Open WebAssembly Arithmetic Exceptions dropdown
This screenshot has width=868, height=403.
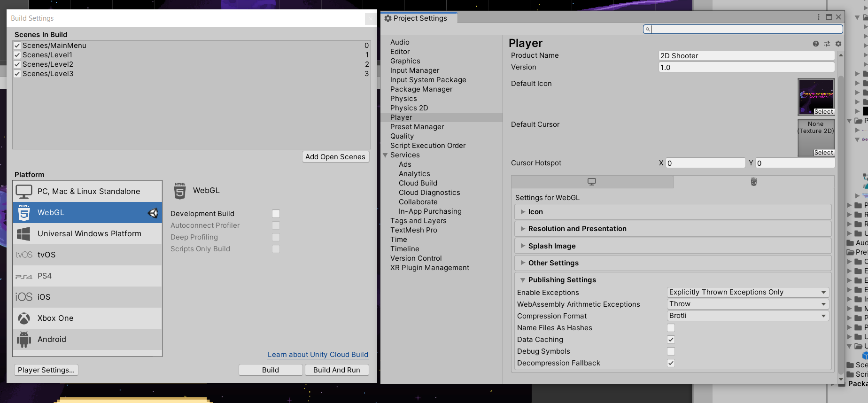coord(748,304)
